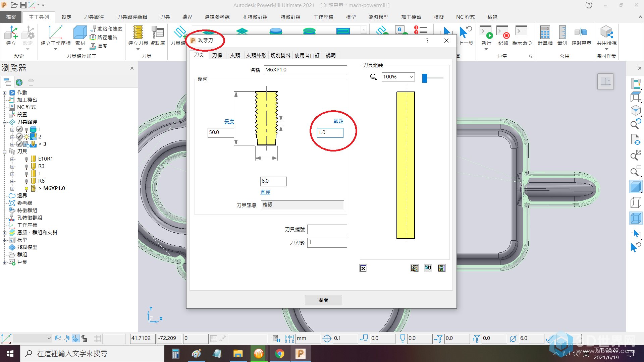The height and width of the screenshot is (362, 644).
Task: Toggle the light bulb for tool named 1
Action: click(26, 174)
